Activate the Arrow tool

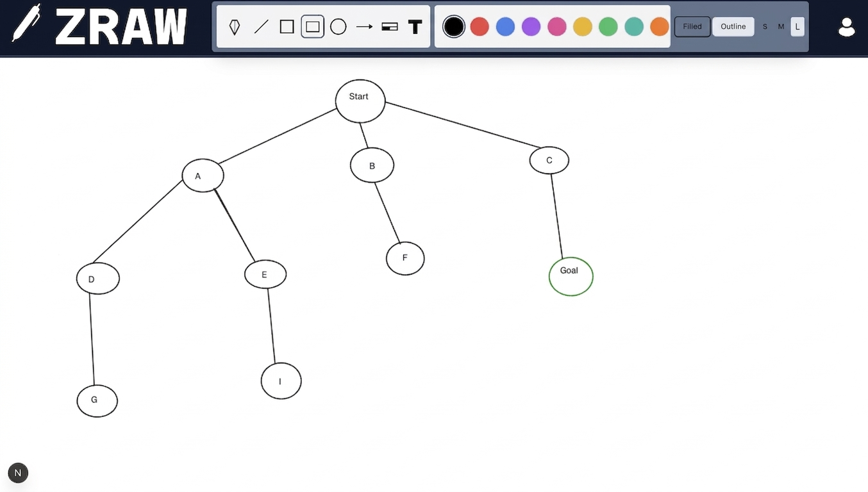364,27
